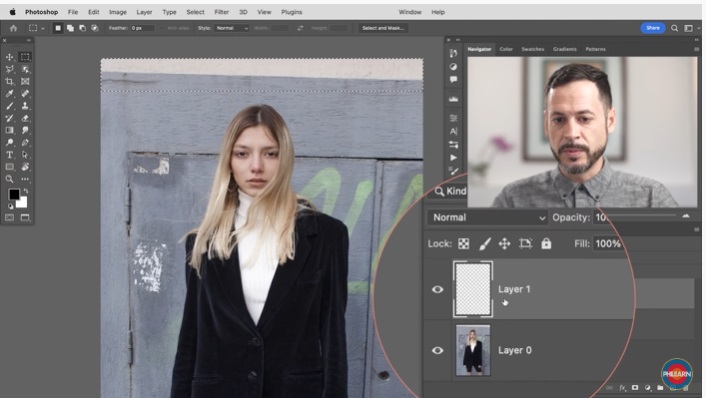Swap foreground and background colors
This screenshot has height=398, width=706.
26,191
